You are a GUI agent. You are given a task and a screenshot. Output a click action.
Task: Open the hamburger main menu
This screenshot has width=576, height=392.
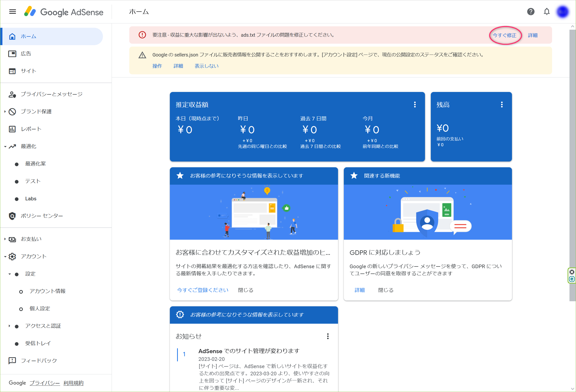12,12
